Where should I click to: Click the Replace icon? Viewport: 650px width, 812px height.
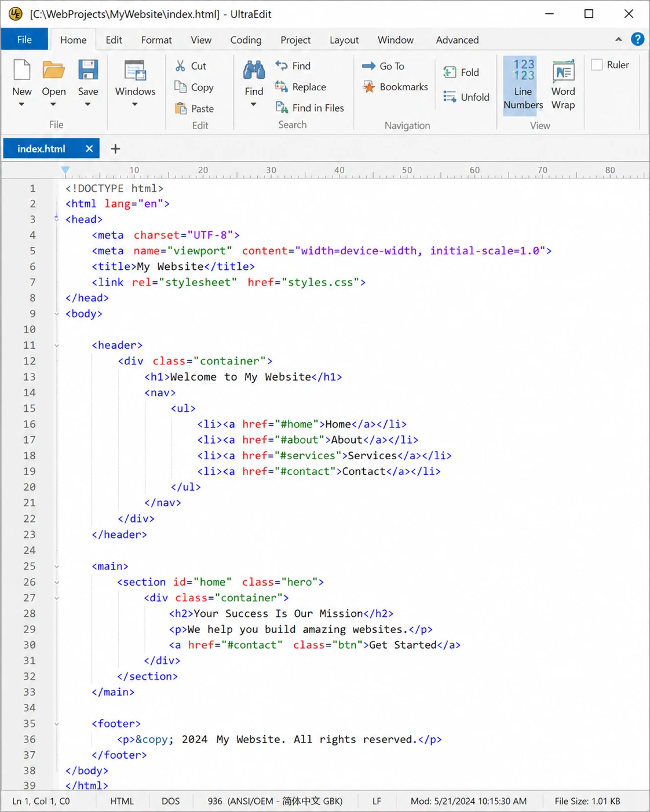pos(282,87)
